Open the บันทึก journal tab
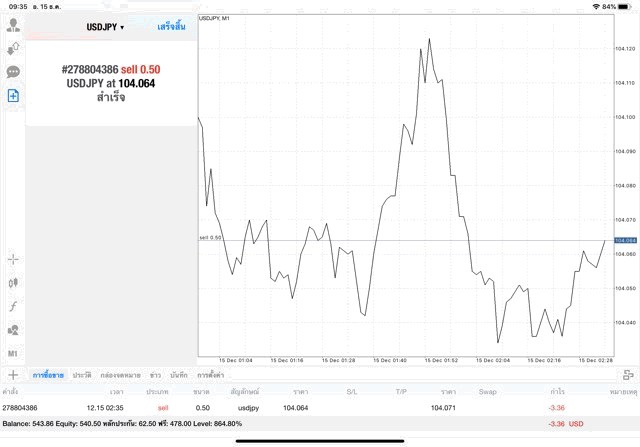 pyautogui.click(x=179, y=375)
